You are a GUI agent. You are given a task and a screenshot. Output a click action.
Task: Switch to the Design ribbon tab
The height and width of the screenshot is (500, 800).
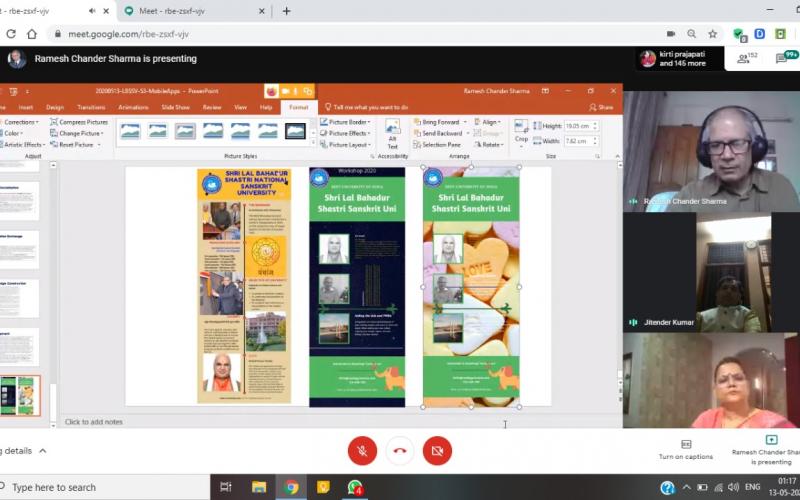coord(55,108)
